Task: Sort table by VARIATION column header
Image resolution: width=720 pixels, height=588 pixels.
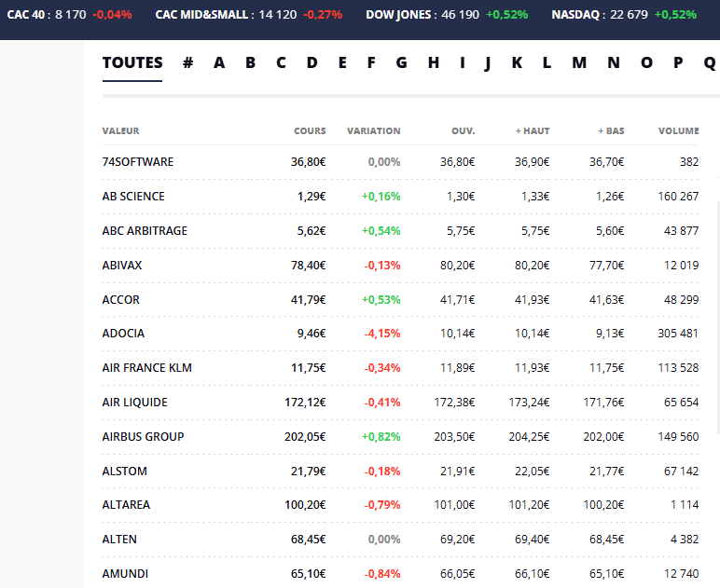Action: tap(373, 131)
